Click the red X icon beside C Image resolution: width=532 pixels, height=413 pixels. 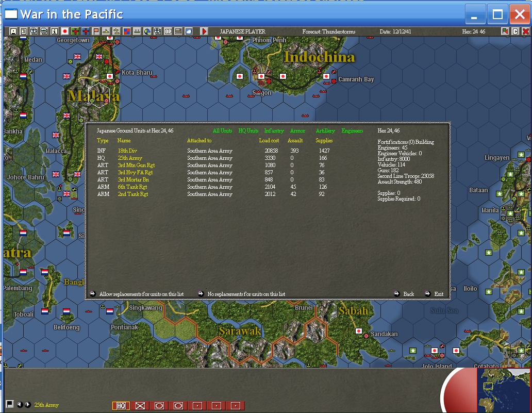coord(525,31)
